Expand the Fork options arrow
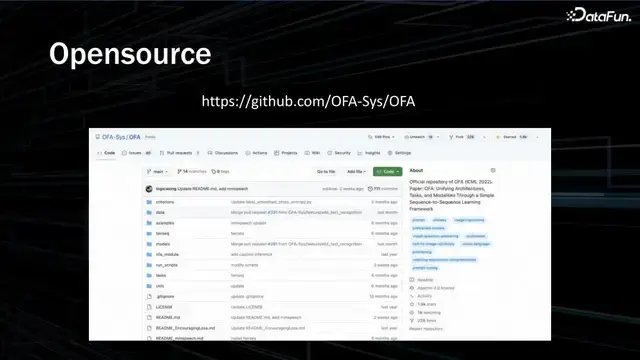Screen dimensions: 640x360 point(484,137)
